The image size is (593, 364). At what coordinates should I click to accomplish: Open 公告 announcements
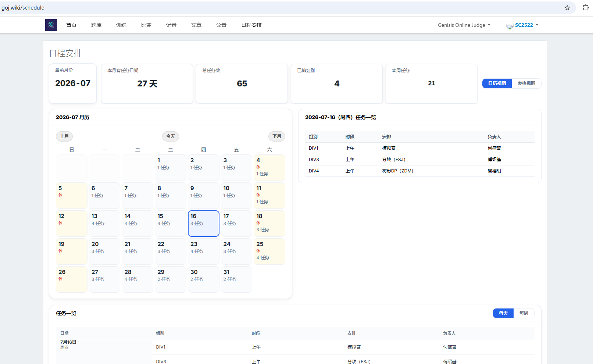coord(221,25)
